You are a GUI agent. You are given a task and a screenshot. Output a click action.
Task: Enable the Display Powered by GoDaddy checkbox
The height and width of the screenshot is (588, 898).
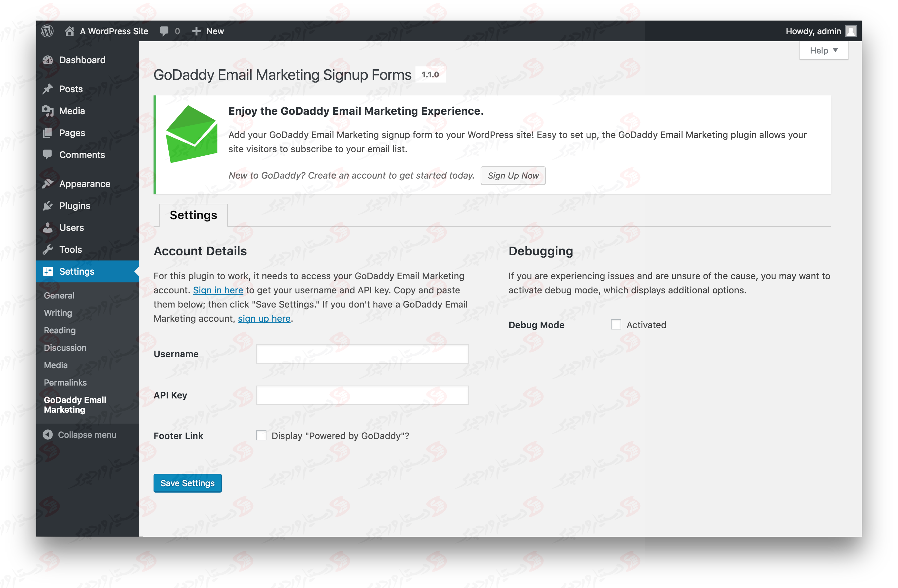261,435
